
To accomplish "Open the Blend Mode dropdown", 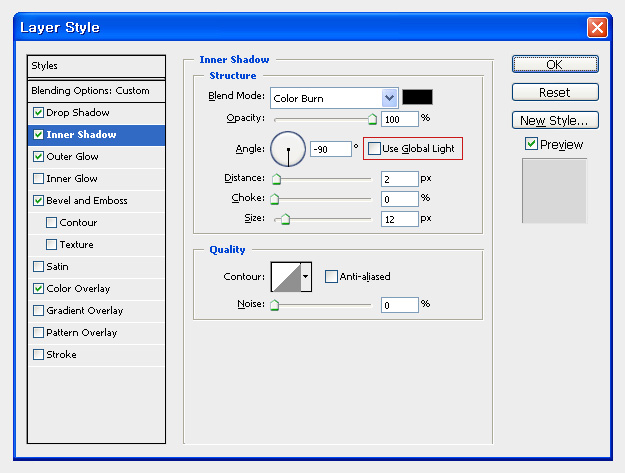I will [x=389, y=98].
